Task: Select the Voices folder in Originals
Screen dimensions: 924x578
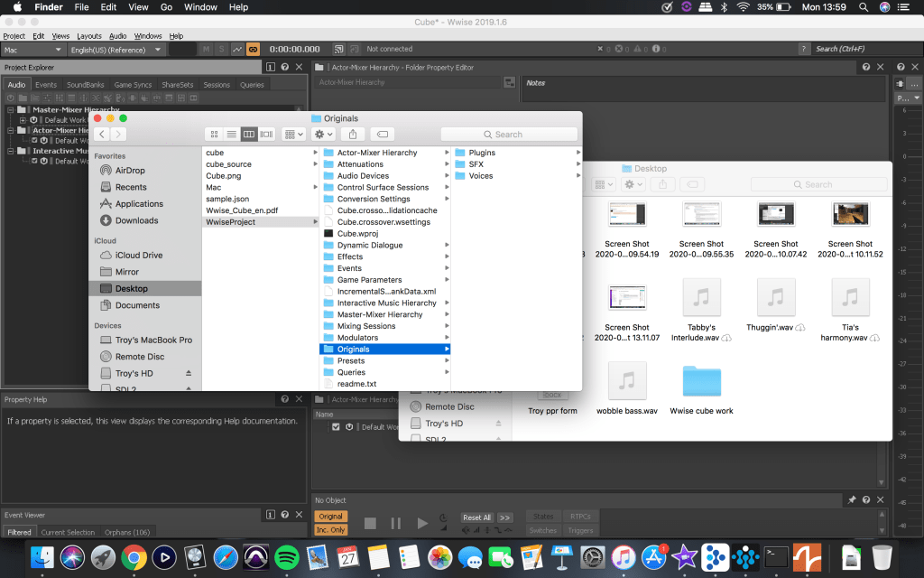Action: 481,176
